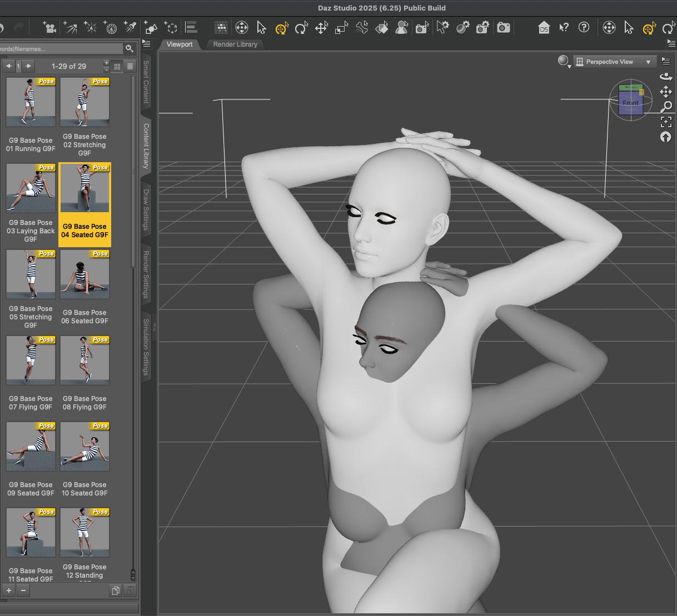This screenshot has height=616, width=677.
Task: Select the Create New Point Light tool
Action: [x=90, y=27]
